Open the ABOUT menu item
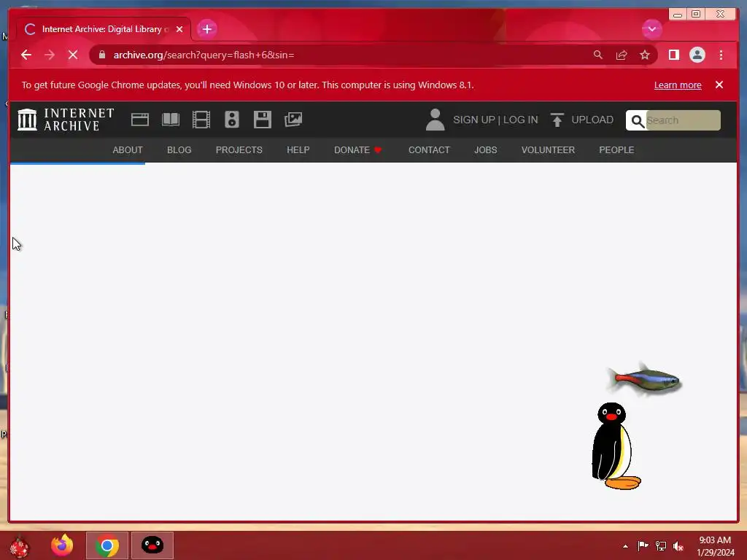 pyautogui.click(x=128, y=150)
